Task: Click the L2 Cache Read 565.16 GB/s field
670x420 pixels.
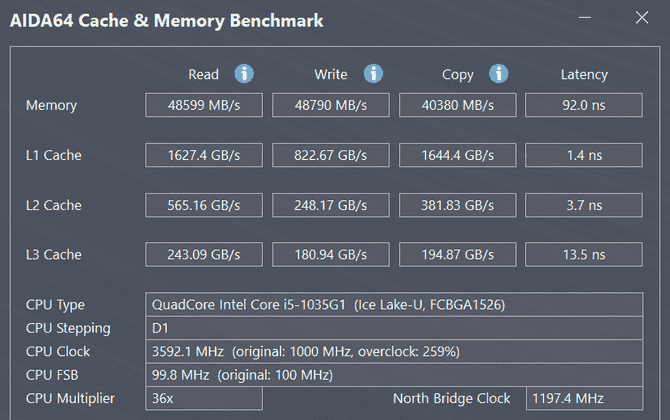Action: [x=204, y=205]
